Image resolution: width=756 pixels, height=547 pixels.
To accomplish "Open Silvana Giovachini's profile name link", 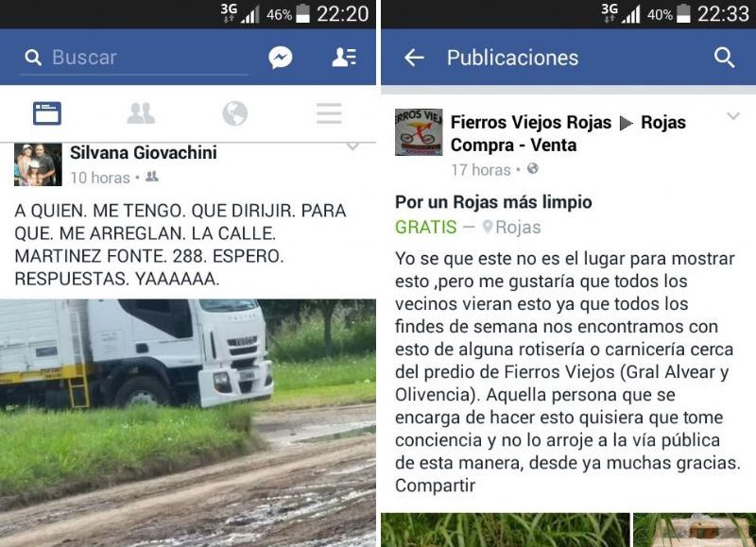I will pyautogui.click(x=144, y=153).
